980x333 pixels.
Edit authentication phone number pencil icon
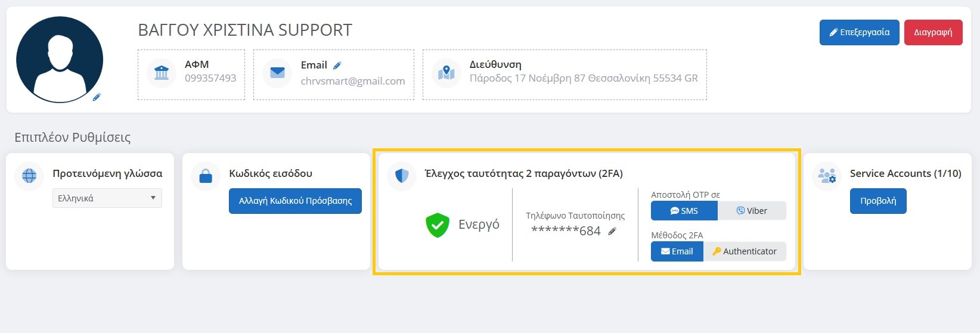[x=612, y=231]
